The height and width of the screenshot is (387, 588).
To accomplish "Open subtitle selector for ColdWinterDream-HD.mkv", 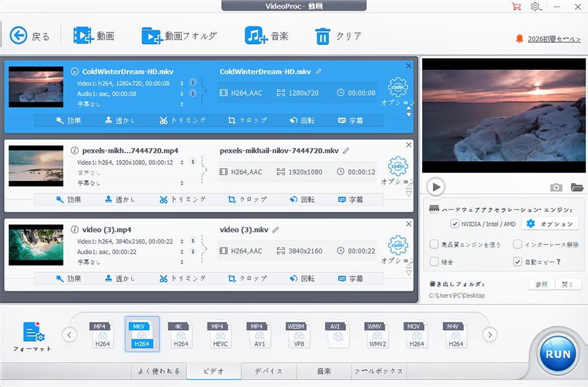I will click(x=182, y=104).
